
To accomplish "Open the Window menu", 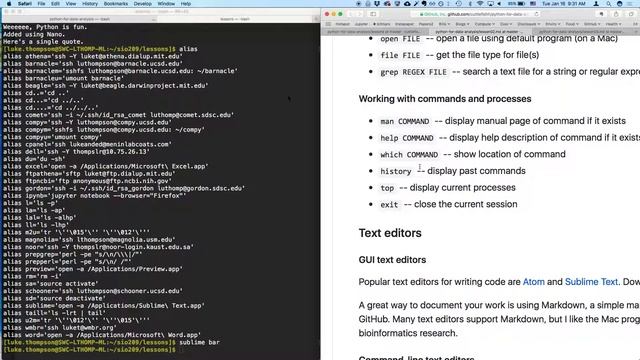I will [166, 4].
